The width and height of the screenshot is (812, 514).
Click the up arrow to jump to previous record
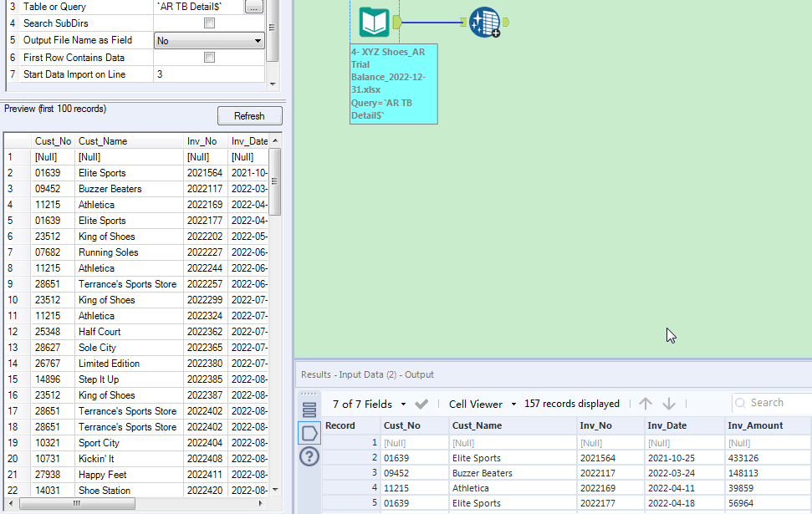[x=645, y=403]
